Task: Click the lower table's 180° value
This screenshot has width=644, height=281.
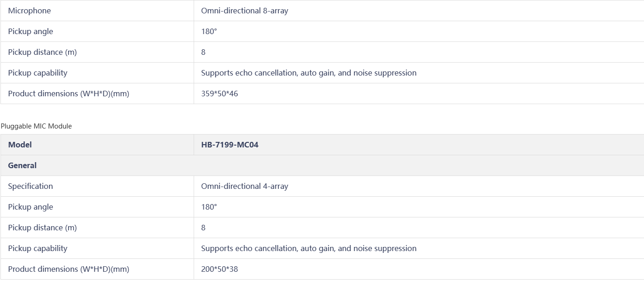Action: point(209,207)
